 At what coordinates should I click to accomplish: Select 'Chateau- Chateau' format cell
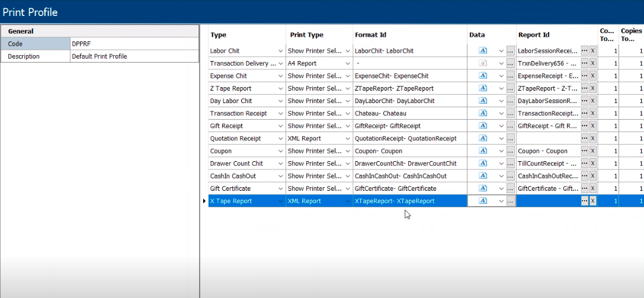(410, 113)
